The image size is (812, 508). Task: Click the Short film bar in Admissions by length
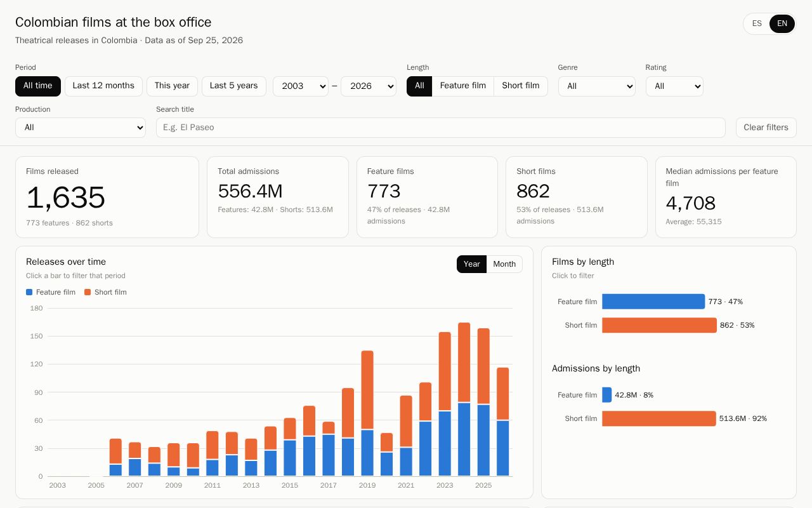pyautogui.click(x=659, y=418)
